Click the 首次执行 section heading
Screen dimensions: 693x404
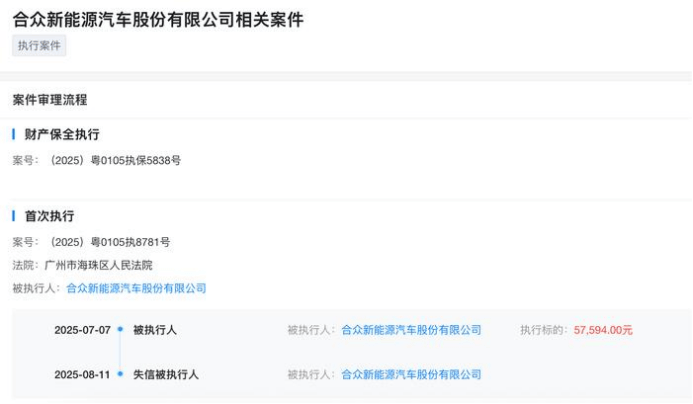pos(49,216)
